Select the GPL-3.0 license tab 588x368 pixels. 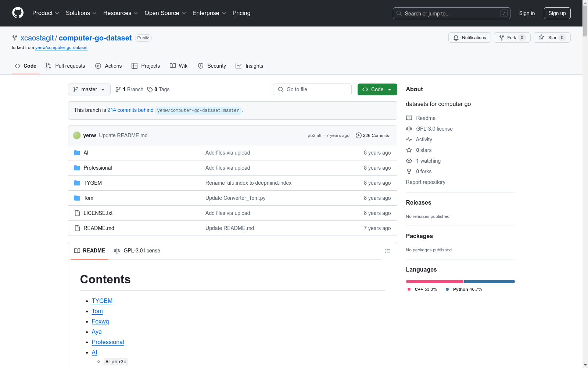(x=137, y=251)
